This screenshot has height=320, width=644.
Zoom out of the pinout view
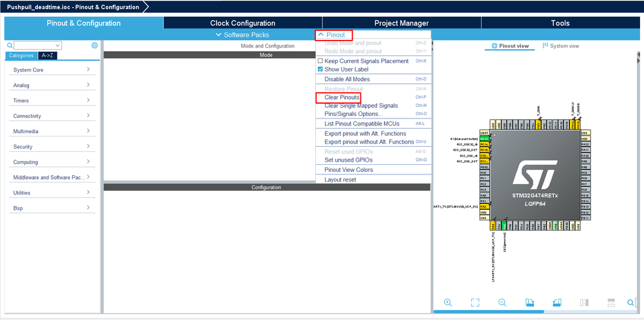point(502,303)
